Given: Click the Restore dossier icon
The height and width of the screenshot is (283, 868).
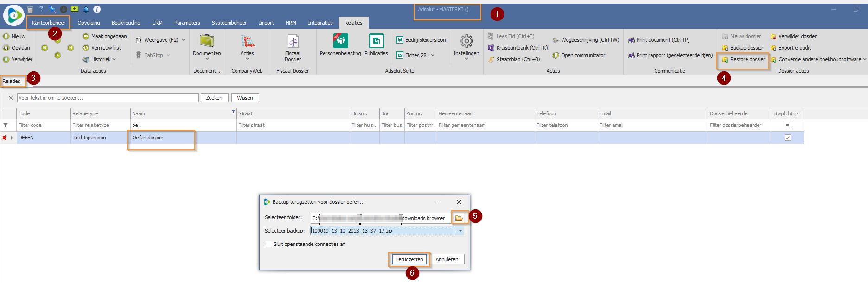Looking at the screenshot, I should pyautogui.click(x=725, y=60).
